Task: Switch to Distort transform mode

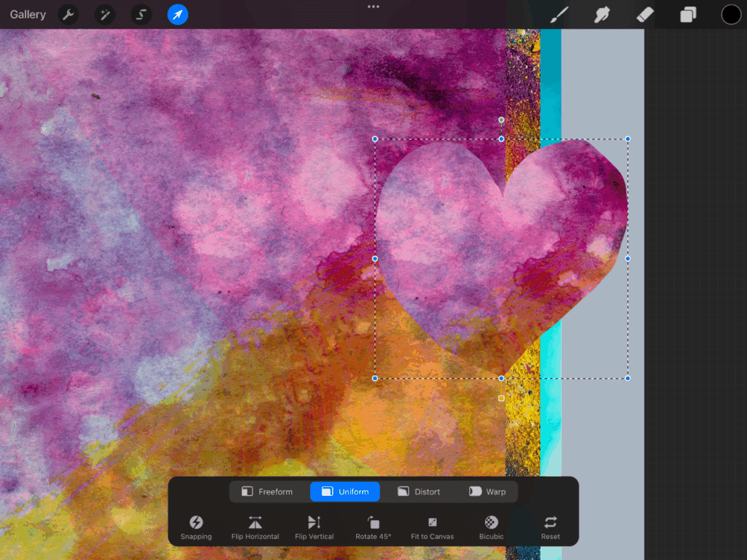Action: [x=419, y=491]
